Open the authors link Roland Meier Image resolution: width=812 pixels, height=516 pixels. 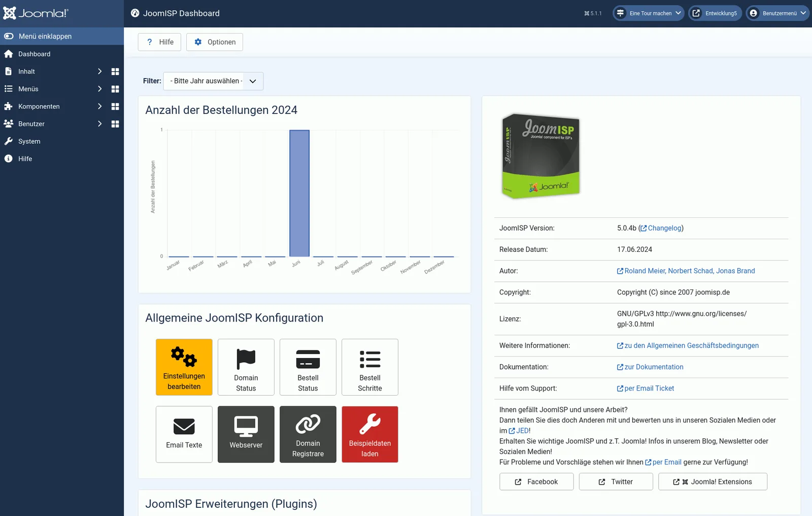coord(686,271)
